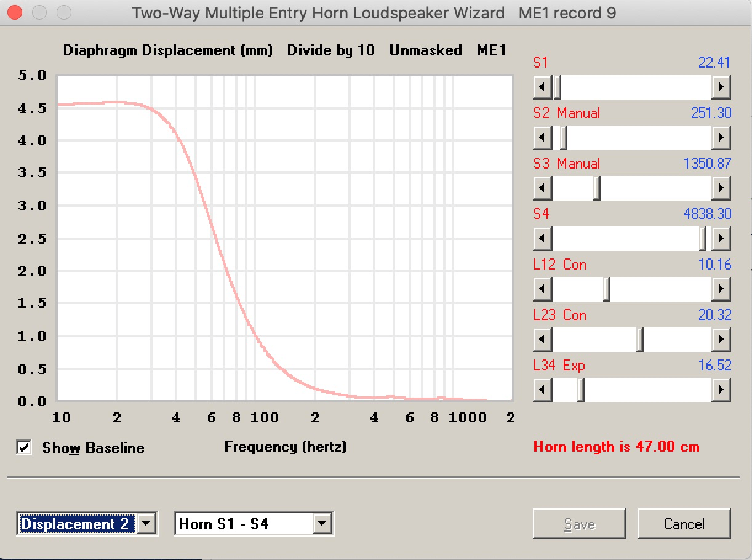752x560 pixels.
Task: Click the L12 Con label
Action: pyautogui.click(x=559, y=265)
